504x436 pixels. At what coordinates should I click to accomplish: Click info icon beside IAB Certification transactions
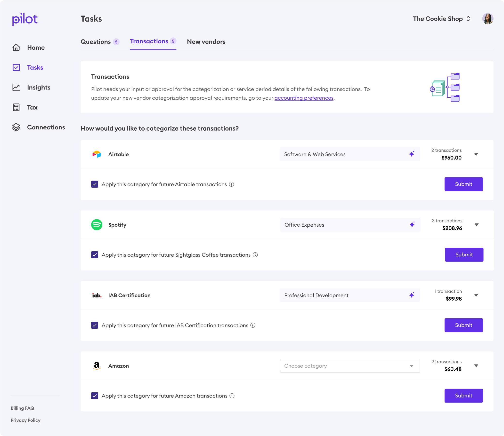[253, 325]
